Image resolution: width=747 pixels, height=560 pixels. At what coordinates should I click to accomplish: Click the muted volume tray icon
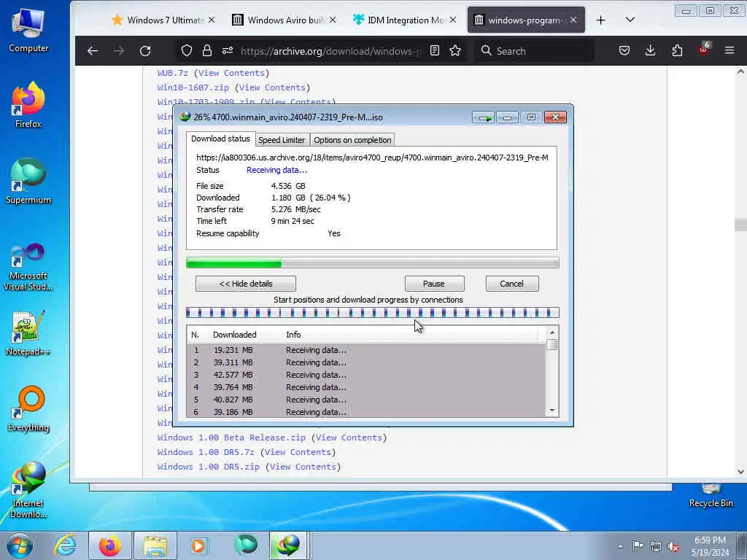(673, 546)
